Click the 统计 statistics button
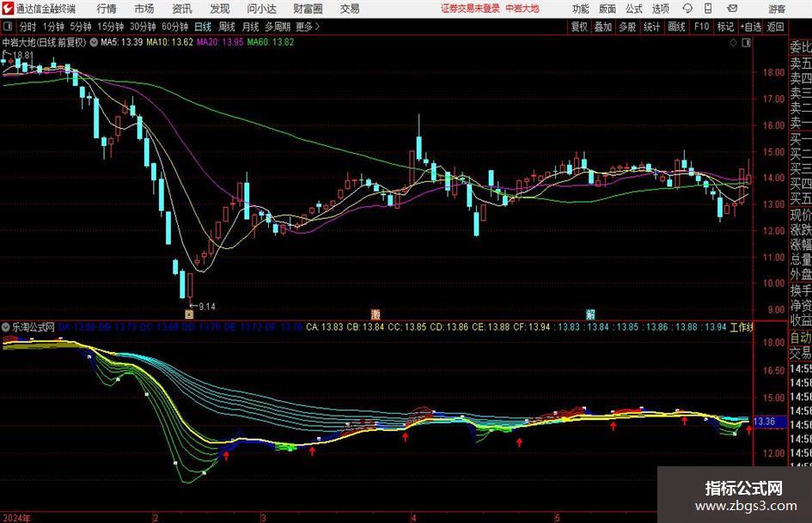This screenshot has height=523, width=812. coord(651,27)
